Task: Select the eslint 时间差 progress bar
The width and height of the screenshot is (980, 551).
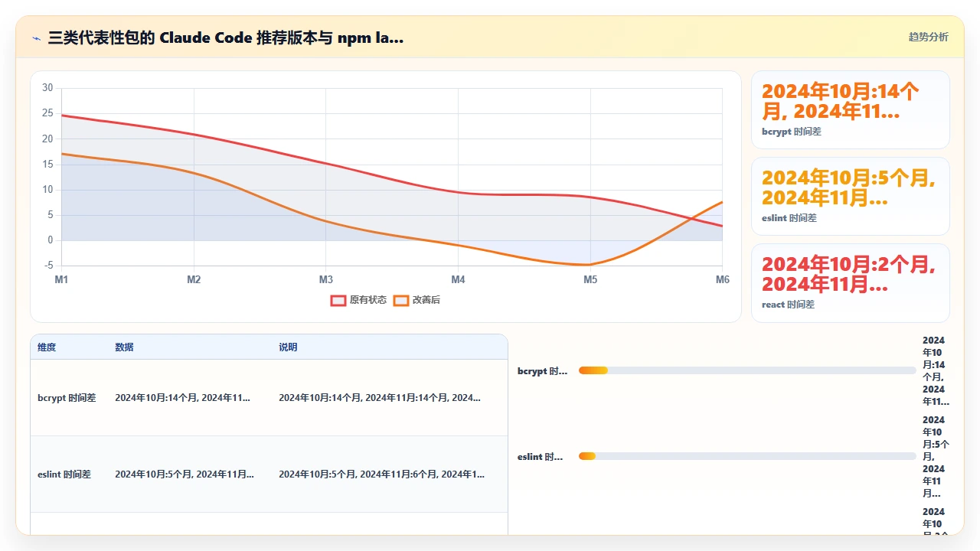Action: coord(747,456)
